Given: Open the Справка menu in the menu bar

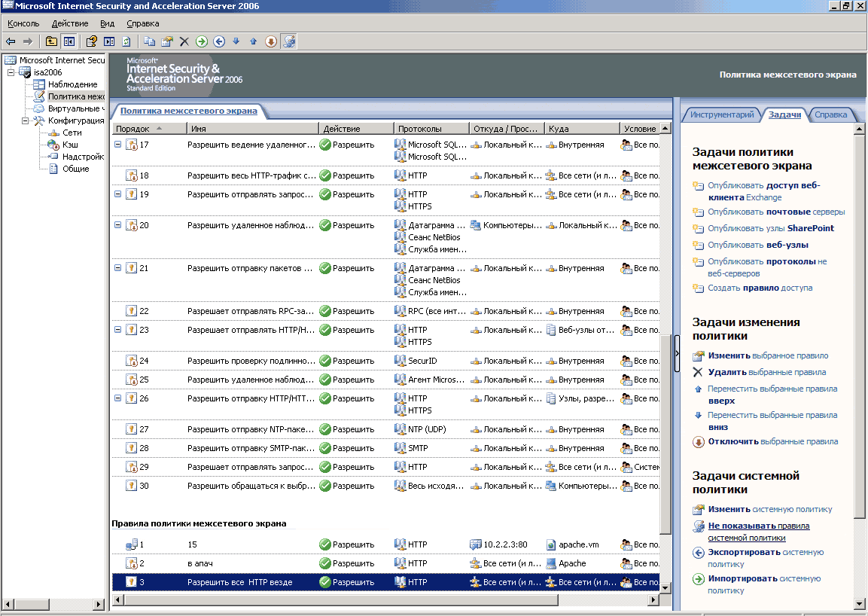Looking at the screenshot, I should click(x=143, y=24).
